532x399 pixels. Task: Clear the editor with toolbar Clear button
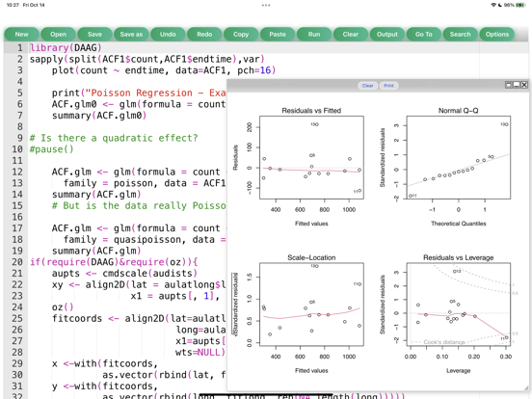pos(351,35)
